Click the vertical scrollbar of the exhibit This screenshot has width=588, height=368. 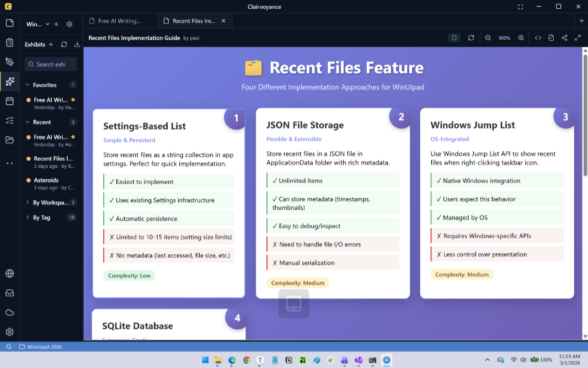click(585, 115)
